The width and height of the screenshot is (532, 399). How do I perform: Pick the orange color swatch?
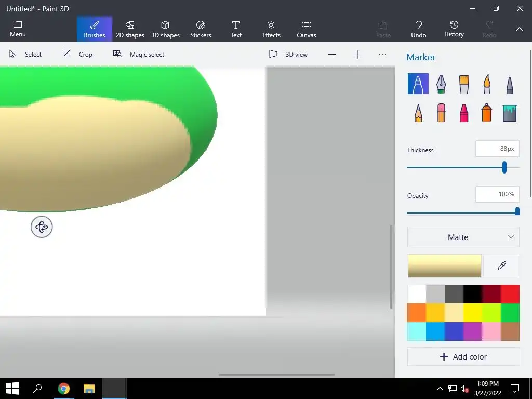[x=417, y=312]
